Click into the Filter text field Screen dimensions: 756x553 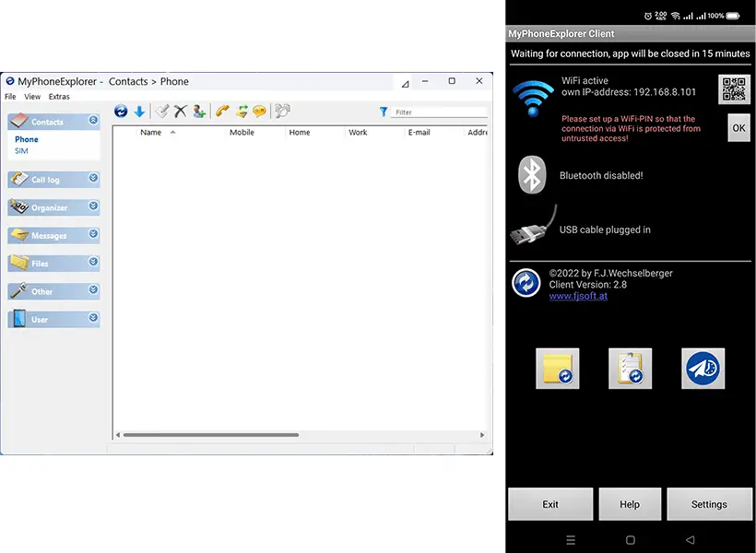coord(439,112)
